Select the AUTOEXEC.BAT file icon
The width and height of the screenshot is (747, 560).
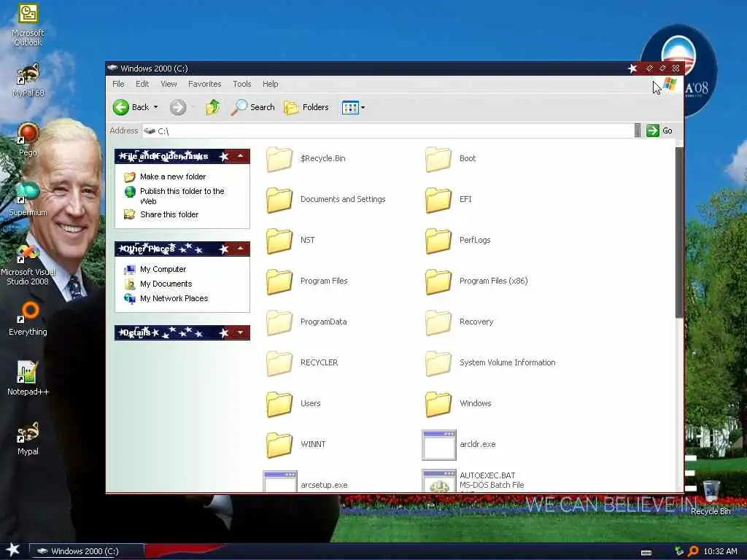438,480
